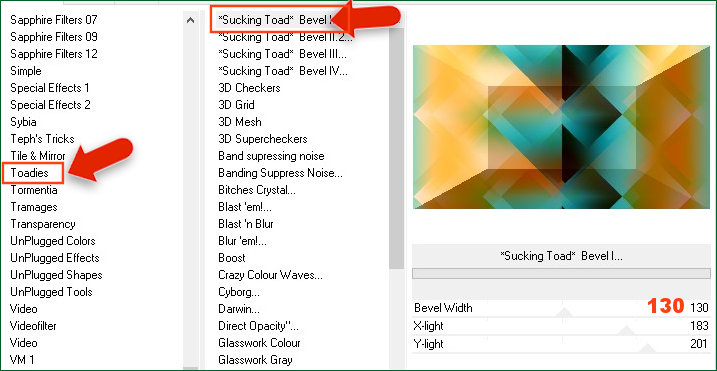Choose the Crazy Colour Waves filter
Screen dimensions: 717x371
pyautogui.click(x=270, y=275)
